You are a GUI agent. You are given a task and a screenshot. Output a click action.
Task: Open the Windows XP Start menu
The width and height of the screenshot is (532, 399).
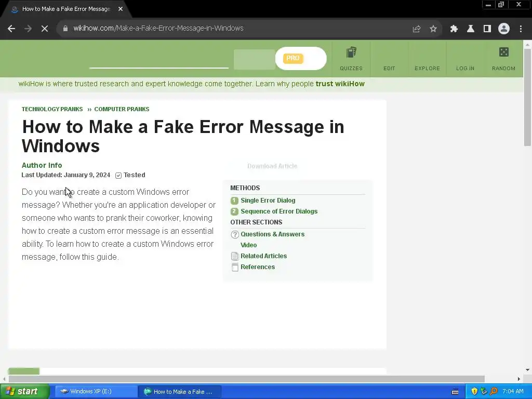[x=24, y=392]
